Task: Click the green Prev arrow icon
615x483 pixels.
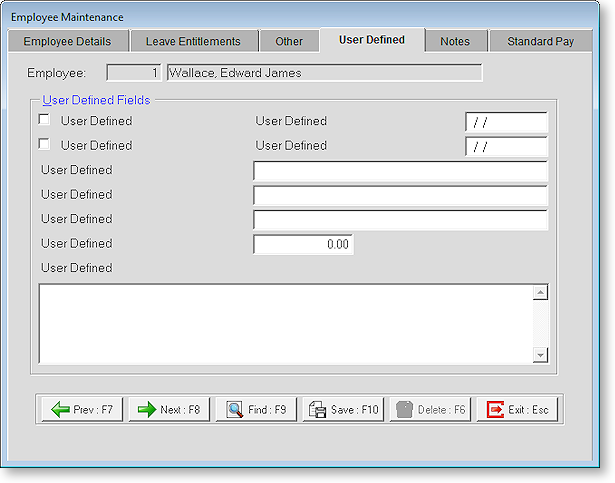Action: pos(60,409)
